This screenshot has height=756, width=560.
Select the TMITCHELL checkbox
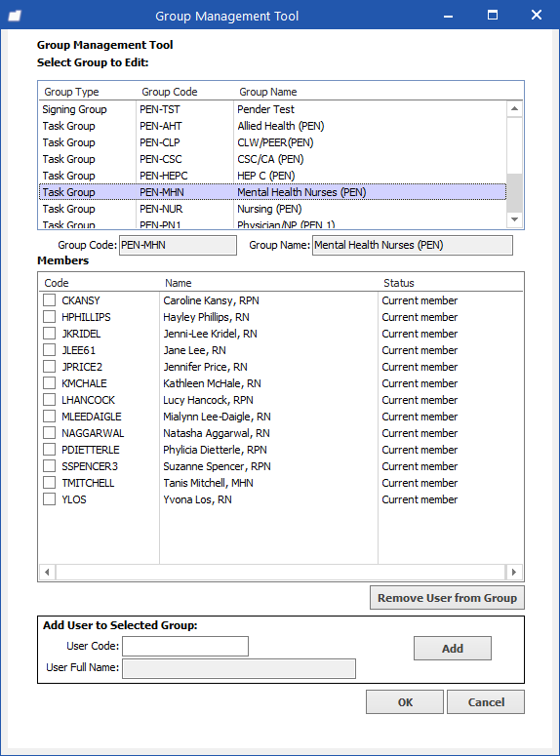click(x=49, y=483)
